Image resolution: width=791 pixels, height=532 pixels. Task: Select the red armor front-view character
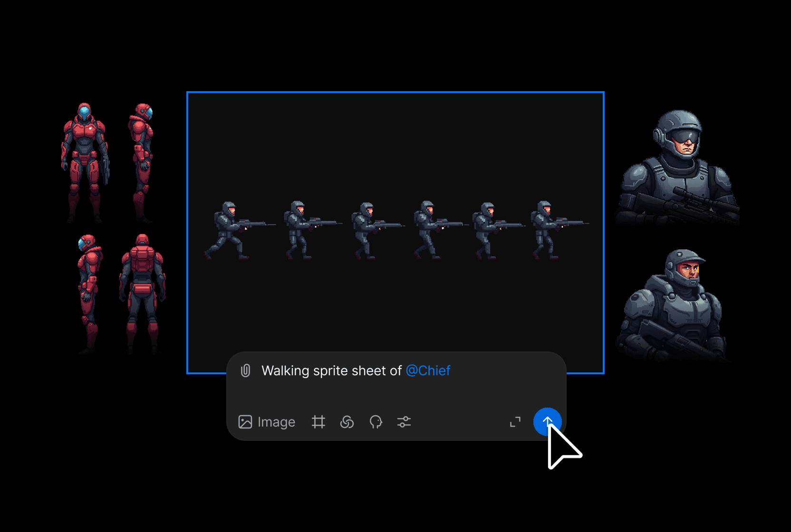click(85, 161)
